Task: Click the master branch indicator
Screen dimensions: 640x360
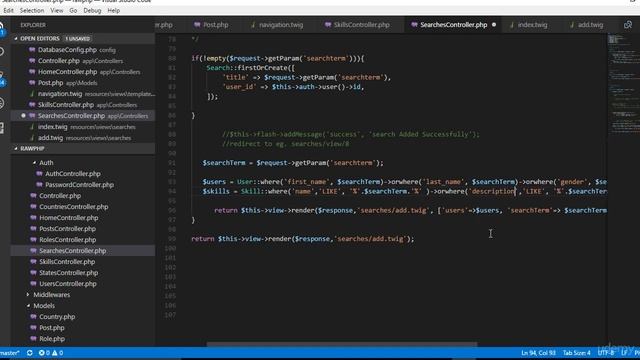Action: (10, 353)
